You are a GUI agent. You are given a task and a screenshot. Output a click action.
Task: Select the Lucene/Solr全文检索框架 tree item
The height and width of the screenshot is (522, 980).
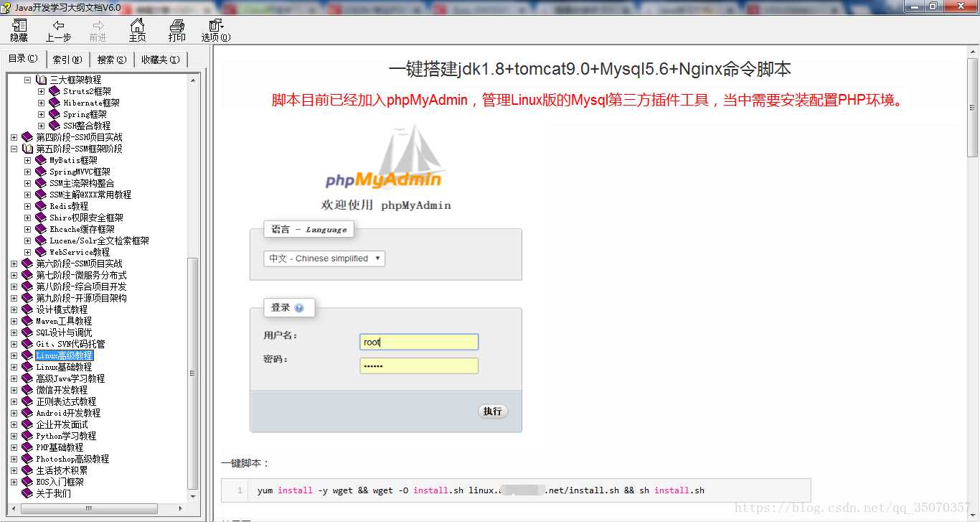pyautogui.click(x=100, y=241)
